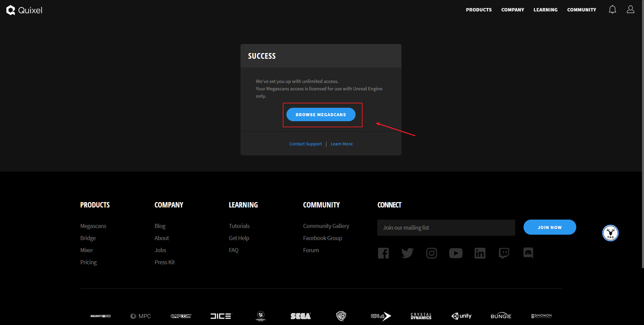Click the DICE partner logo

tap(221, 316)
